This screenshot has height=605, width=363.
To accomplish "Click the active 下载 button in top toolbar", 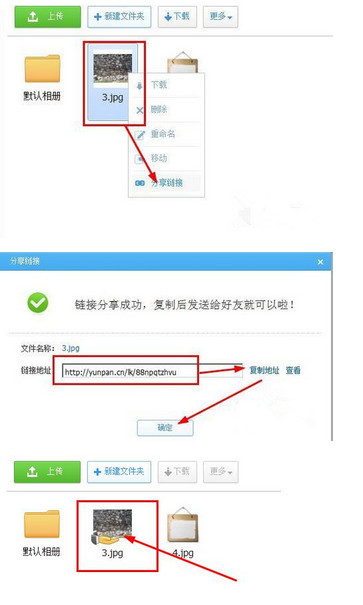I will [177, 17].
